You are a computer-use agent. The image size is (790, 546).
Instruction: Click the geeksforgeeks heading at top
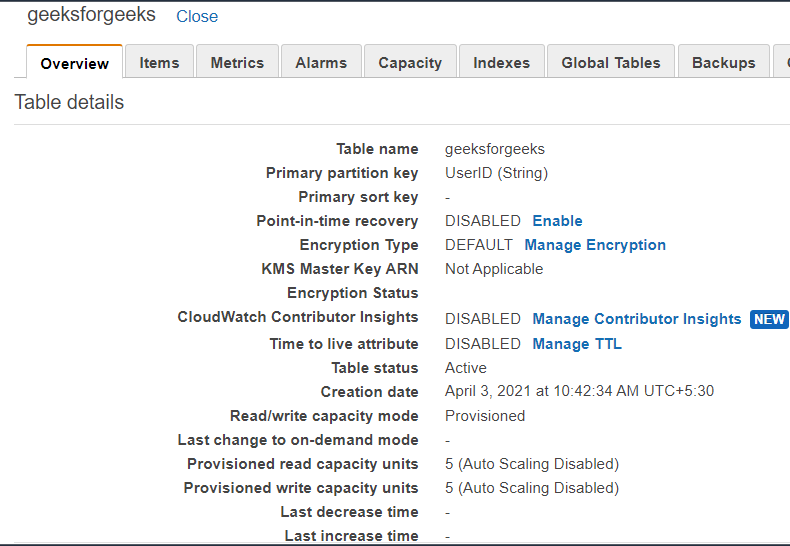(x=91, y=15)
